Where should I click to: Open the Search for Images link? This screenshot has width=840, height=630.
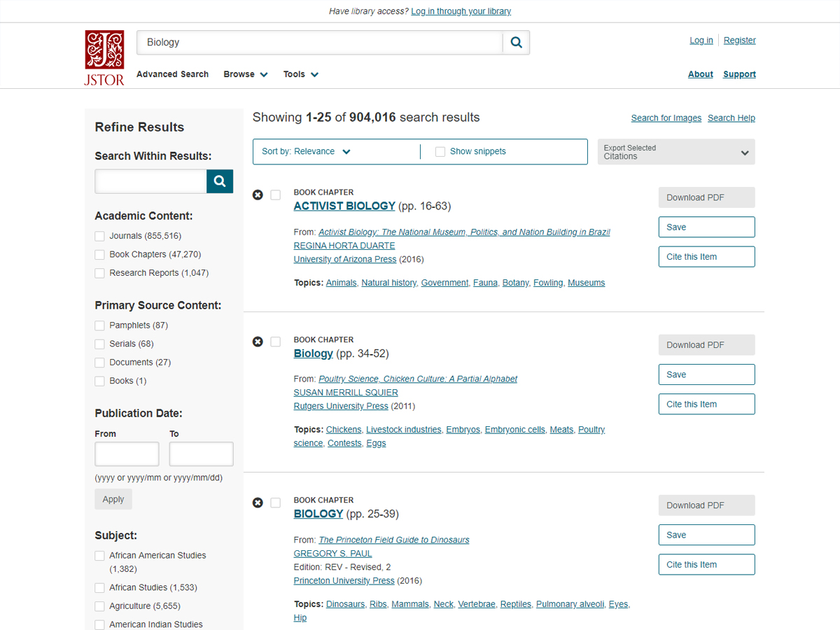tap(666, 118)
